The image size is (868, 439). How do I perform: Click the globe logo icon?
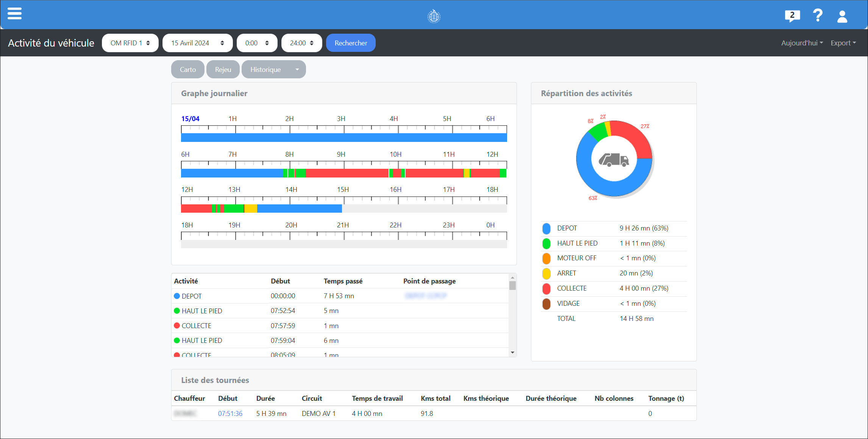click(x=434, y=16)
